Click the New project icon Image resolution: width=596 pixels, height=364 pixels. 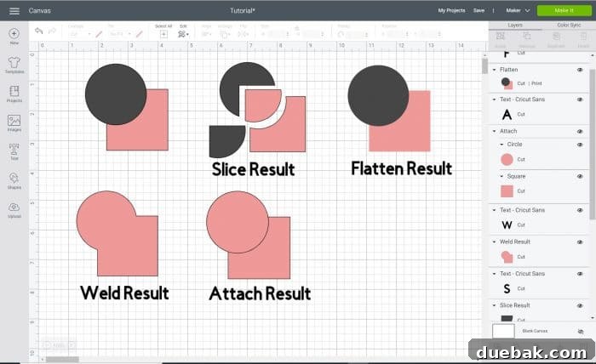tap(14, 34)
